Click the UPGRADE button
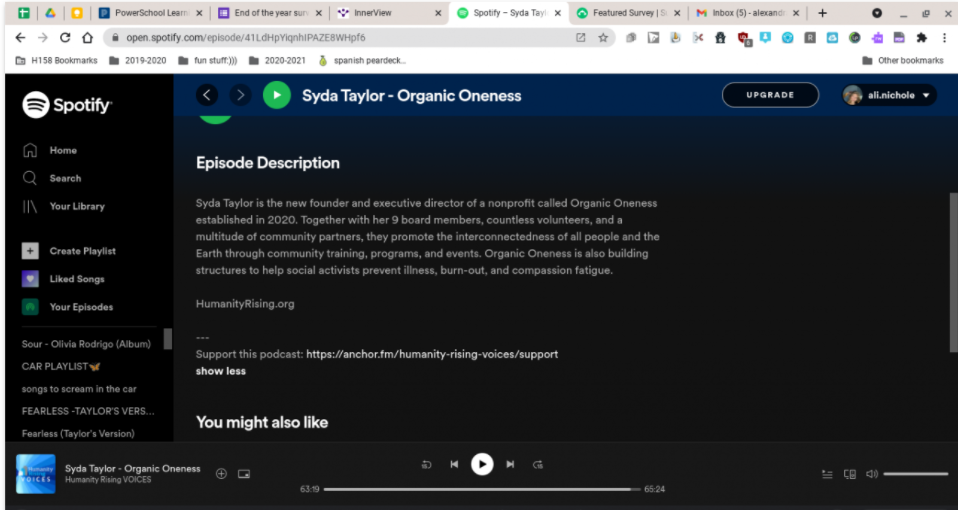Image resolution: width=958 pixels, height=510 pixels. pyautogui.click(x=770, y=95)
